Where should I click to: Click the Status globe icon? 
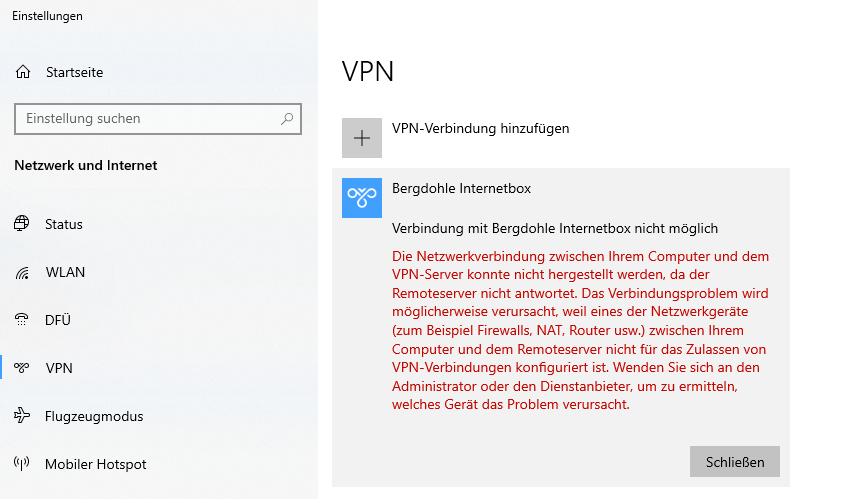tap(22, 224)
